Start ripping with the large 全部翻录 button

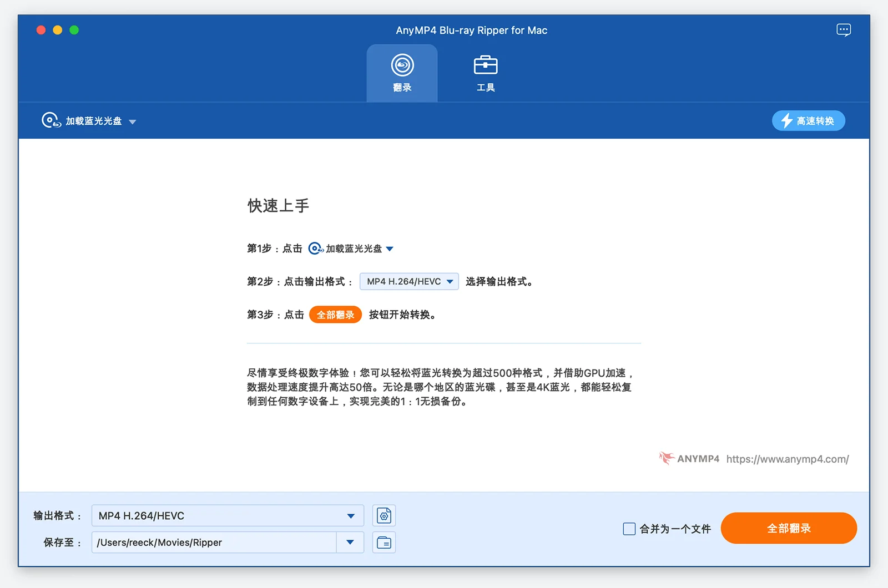pos(788,528)
